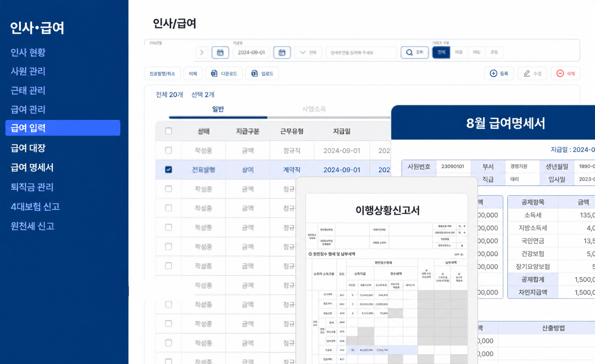This screenshot has width=595, height=364.
Task: Uncheck the 전표발행 계약직 row checkbox
Action: pyautogui.click(x=168, y=170)
